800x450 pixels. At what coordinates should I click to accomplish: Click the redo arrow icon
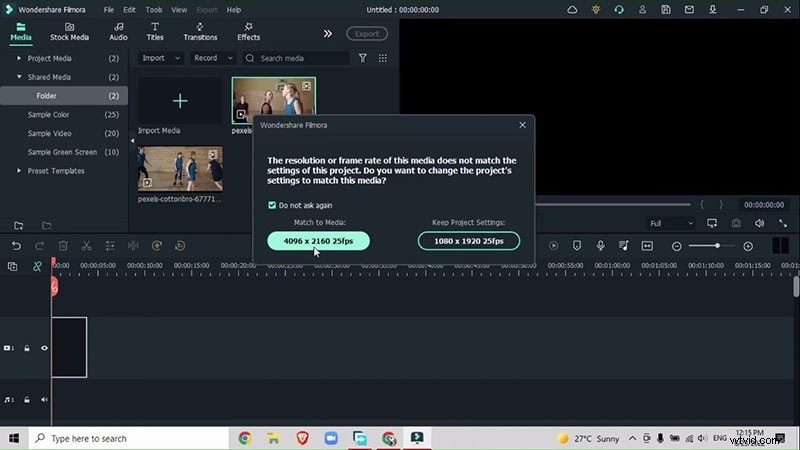(x=39, y=246)
